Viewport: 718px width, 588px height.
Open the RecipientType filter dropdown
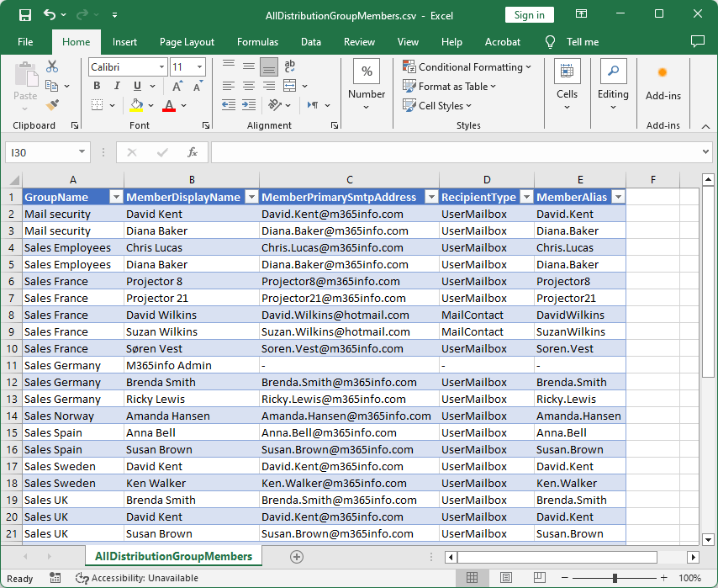pos(526,196)
